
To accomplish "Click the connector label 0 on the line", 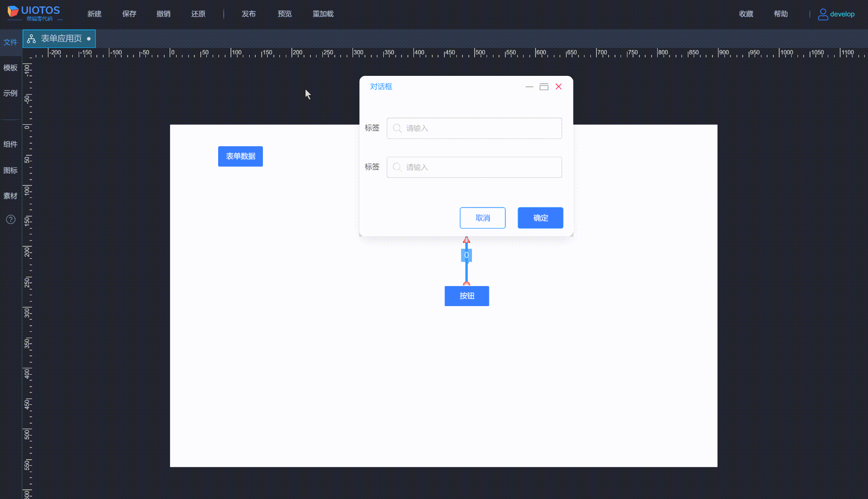I will coord(466,255).
